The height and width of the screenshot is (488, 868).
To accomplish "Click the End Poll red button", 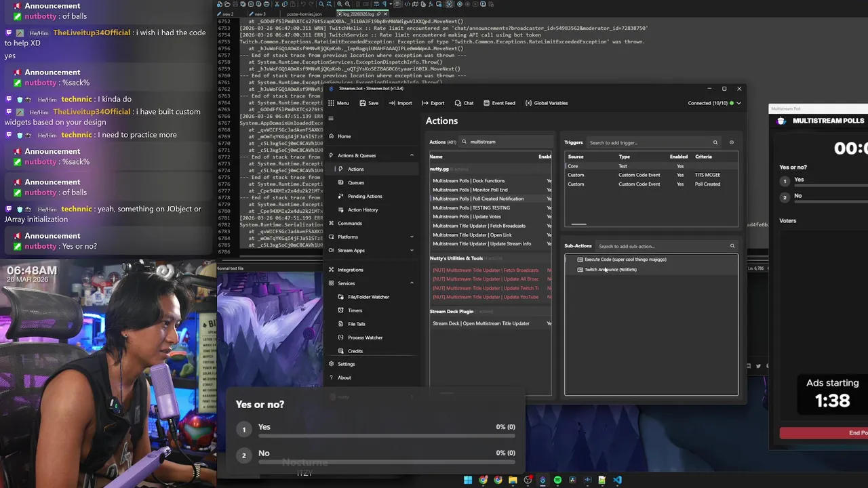I will [x=824, y=432].
